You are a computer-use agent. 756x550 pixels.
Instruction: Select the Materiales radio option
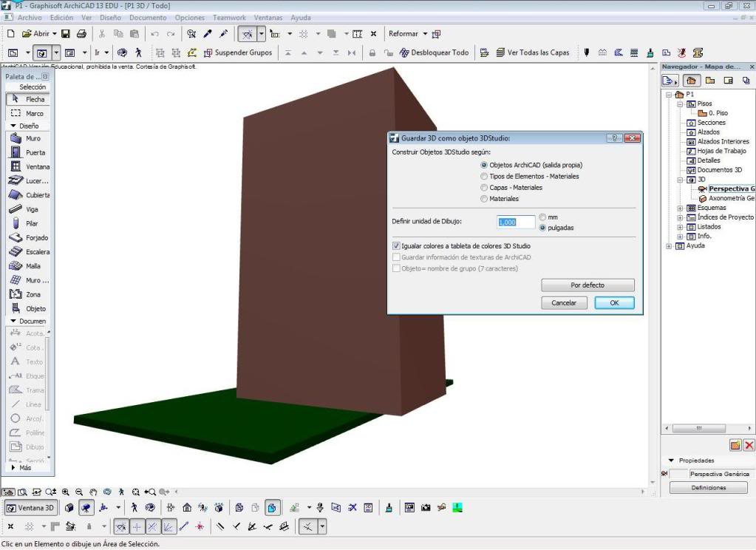point(484,199)
